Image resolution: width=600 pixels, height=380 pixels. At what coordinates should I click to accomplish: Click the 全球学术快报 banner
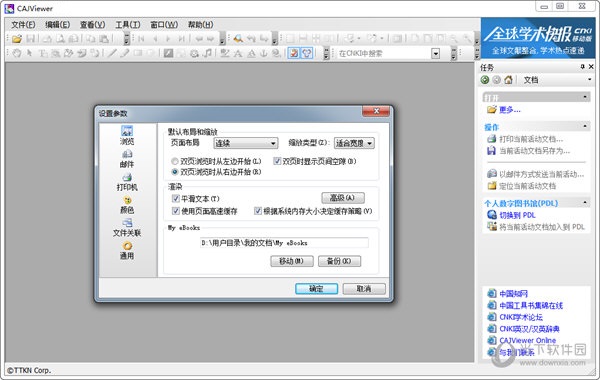[x=538, y=38]
